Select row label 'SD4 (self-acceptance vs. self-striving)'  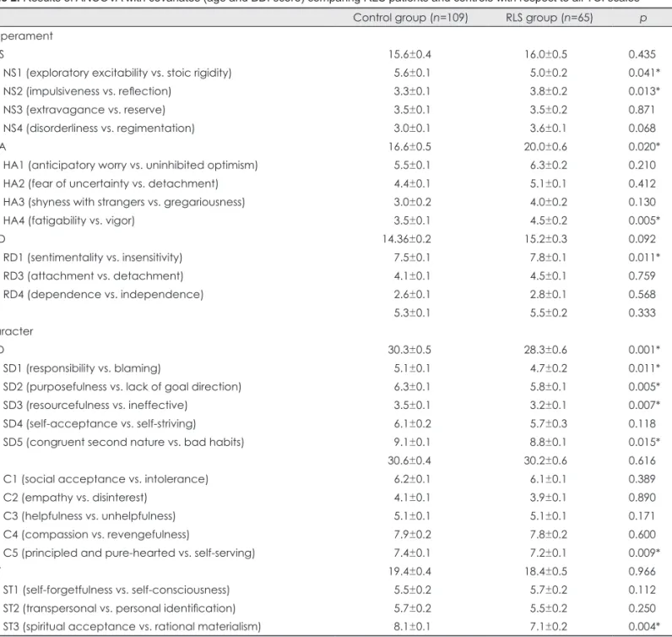100,423
